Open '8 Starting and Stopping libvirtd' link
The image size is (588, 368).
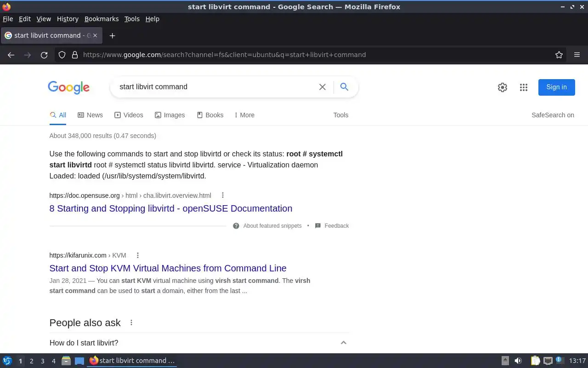pos(171,208)
